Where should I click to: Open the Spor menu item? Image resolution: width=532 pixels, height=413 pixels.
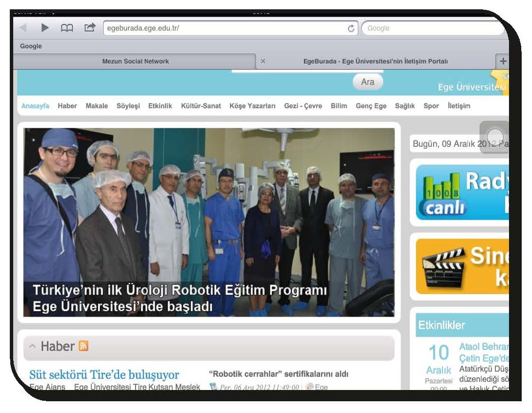click(x=431, y=106)
